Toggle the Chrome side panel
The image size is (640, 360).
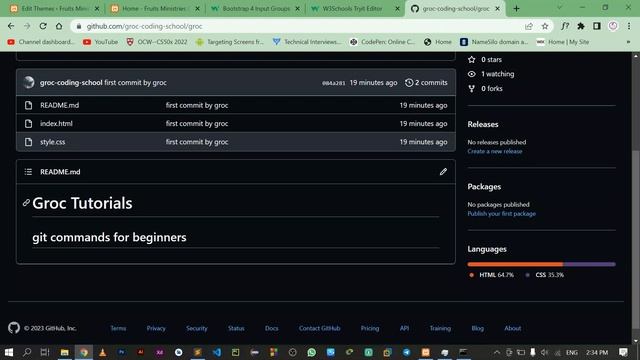[597, 26]
